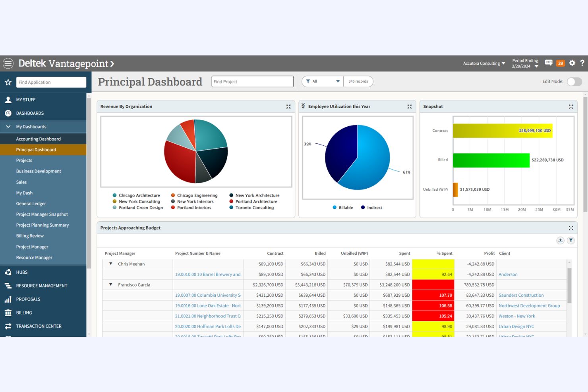Open the settings gear icon

[x=572, y=63]
